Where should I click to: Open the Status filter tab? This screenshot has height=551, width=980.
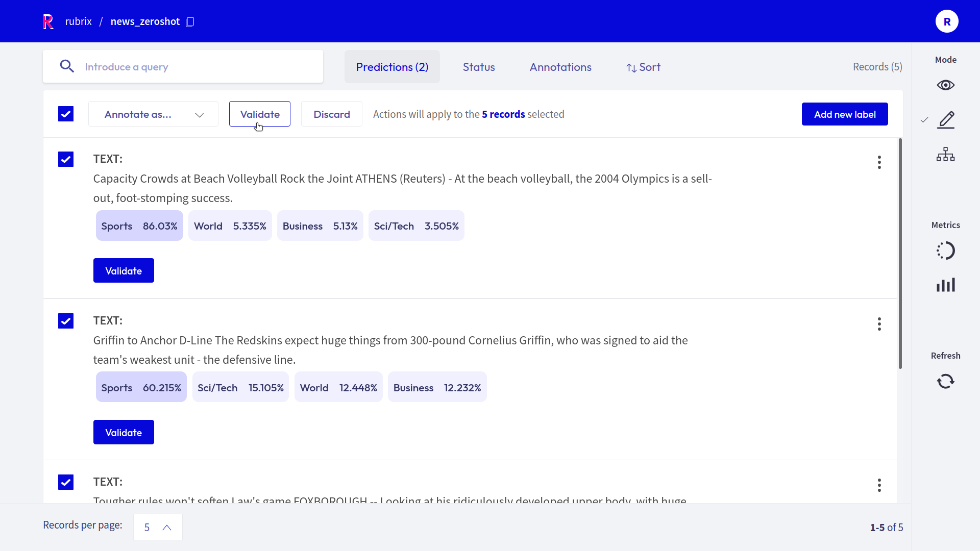(479, 67)
